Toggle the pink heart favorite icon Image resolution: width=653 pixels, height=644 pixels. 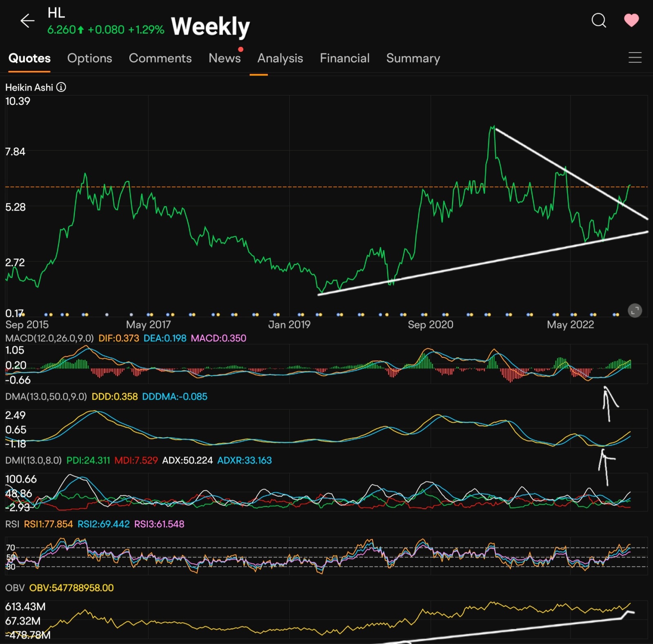click(x=631, y=20)
